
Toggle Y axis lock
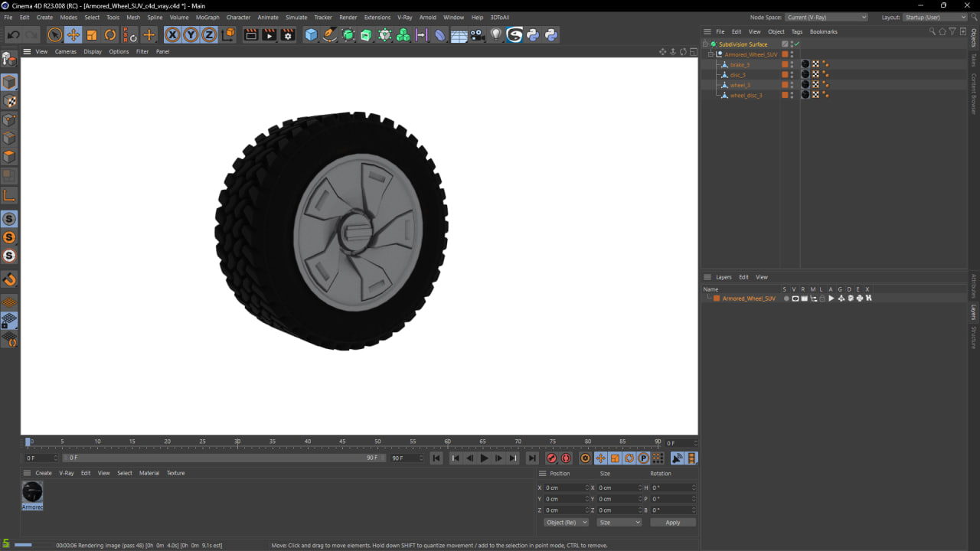(x=191, y=34)
